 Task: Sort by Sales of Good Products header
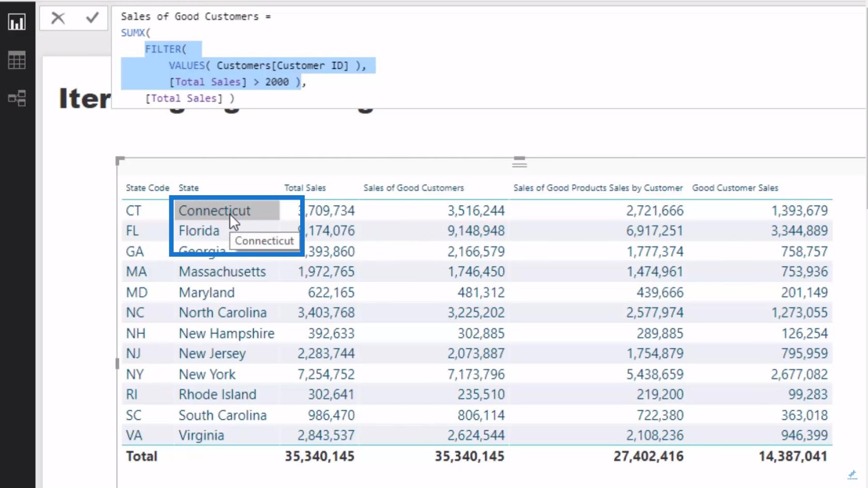point(598,188)
